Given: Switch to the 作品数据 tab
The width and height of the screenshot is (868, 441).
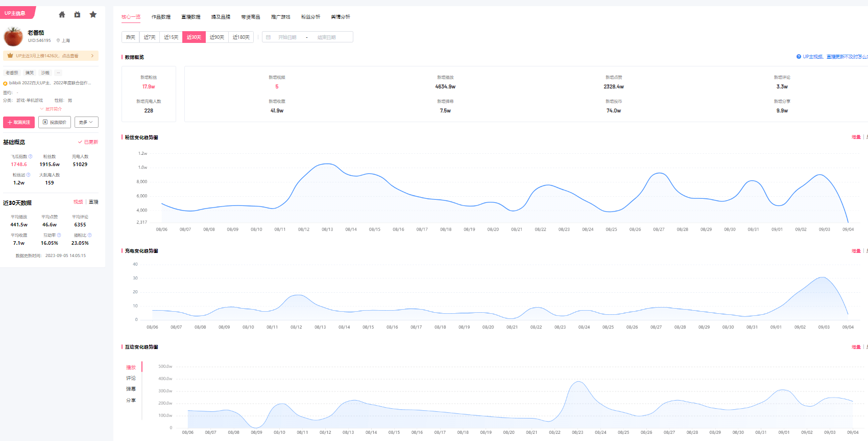Looking at the screenshot, I should 161,17.
